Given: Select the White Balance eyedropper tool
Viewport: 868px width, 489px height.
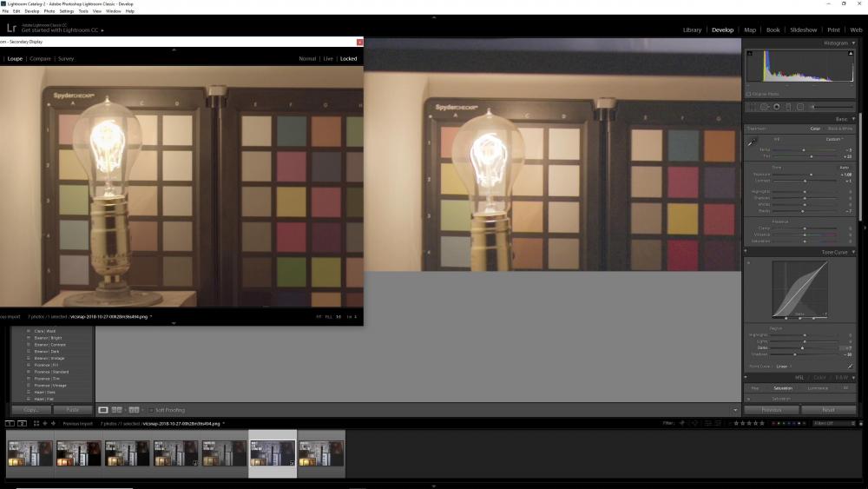Looking at the screenshot, I should click(753, 141).
